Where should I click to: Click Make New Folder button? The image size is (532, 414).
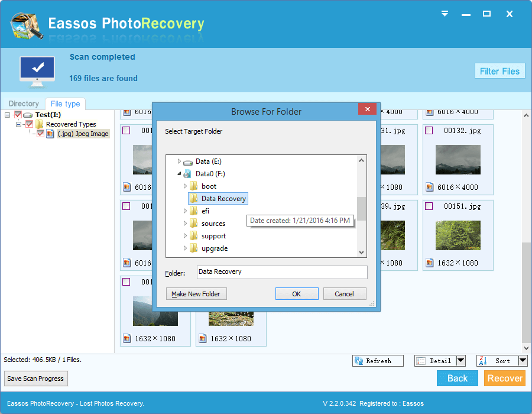click(196, 294)
